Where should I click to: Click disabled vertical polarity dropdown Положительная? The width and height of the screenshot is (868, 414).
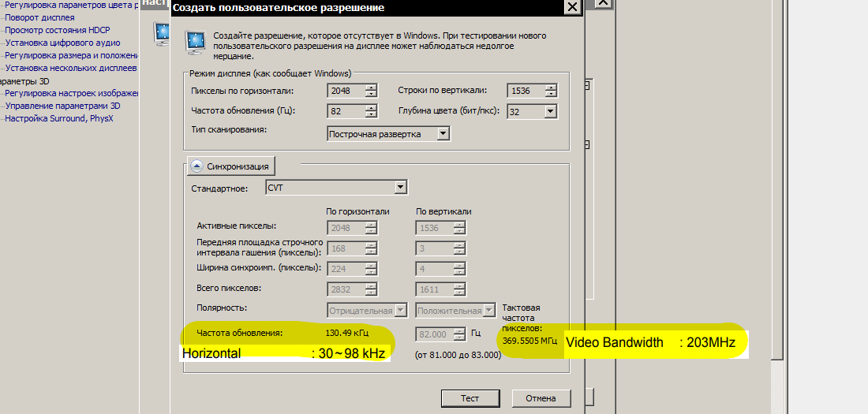[455, 311]
